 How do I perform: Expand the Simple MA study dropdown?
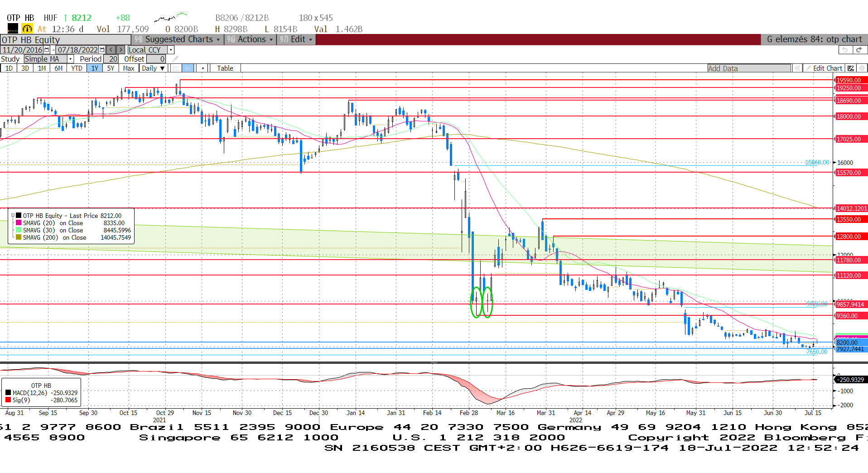pos(71,59)
